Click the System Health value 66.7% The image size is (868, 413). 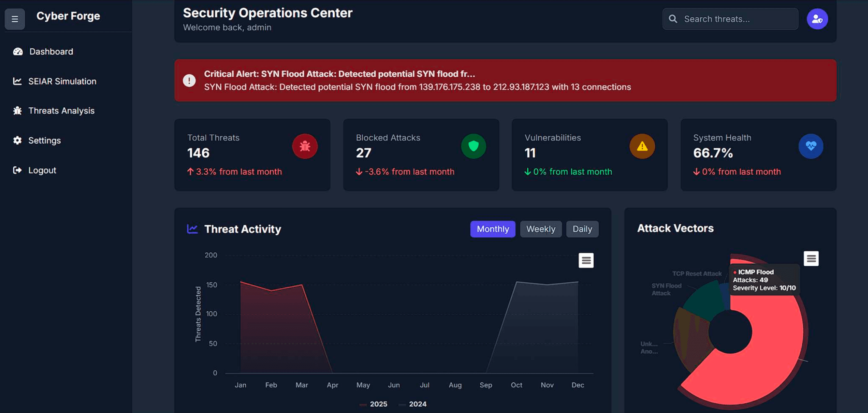[713, 153]
